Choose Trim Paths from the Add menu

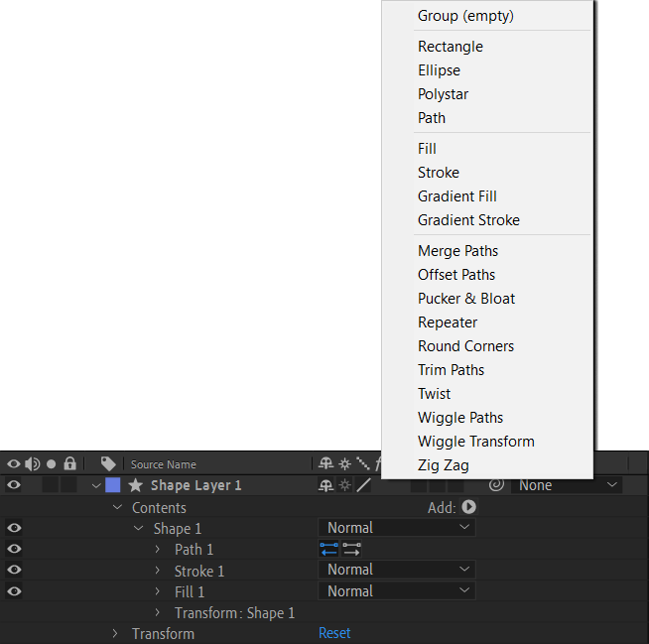[x=451, y=370]
